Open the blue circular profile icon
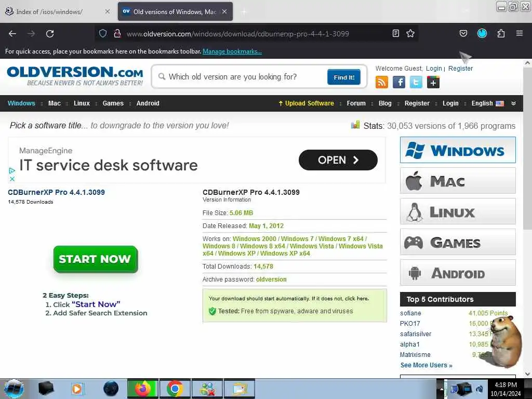Viewport: 532px width, 399px height. coord(482,33)
